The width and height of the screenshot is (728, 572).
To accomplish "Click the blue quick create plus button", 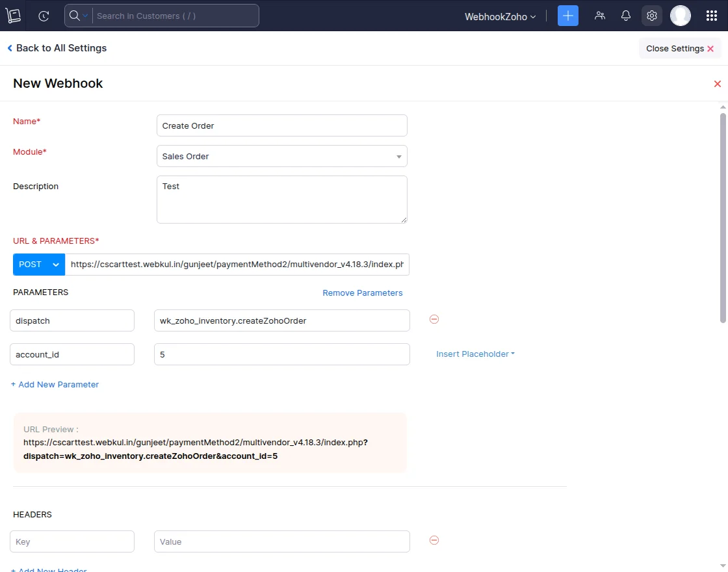I will click(x=567, y=16).
